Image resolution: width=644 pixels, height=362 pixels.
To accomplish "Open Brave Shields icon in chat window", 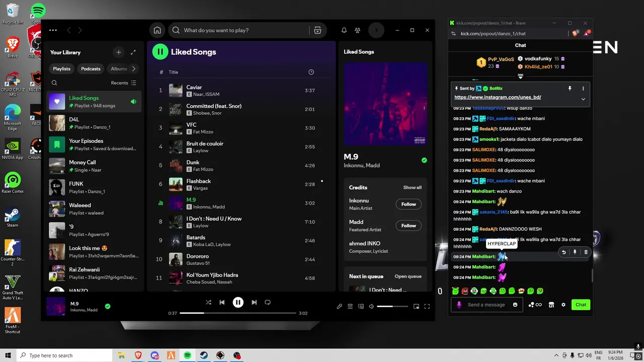I will [575, 33].
